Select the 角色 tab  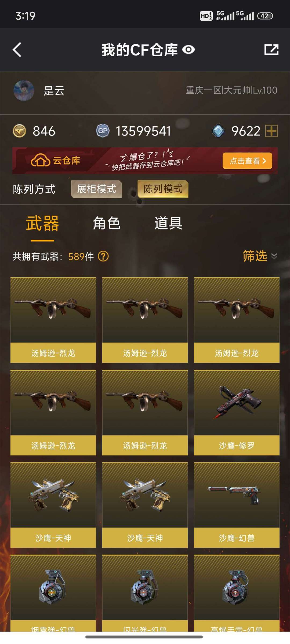pos(107,223)
